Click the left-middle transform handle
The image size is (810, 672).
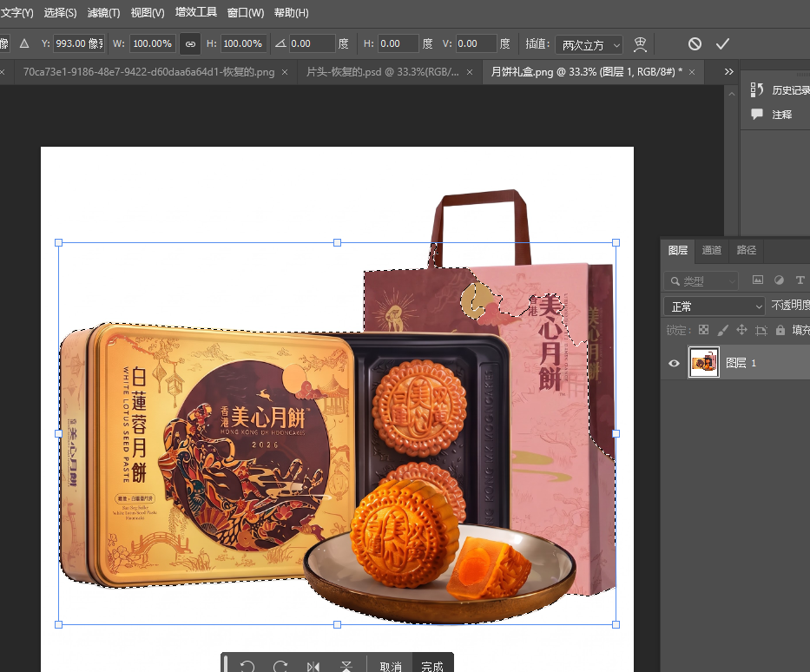click(x=58, y=434)
